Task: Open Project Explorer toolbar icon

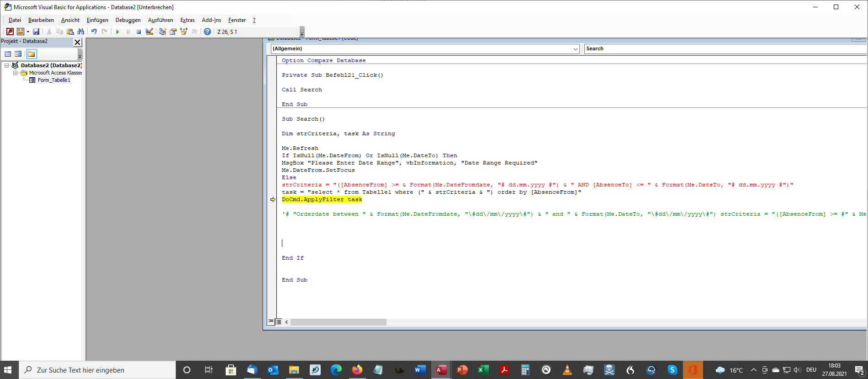Action: [x=162, y=32]
